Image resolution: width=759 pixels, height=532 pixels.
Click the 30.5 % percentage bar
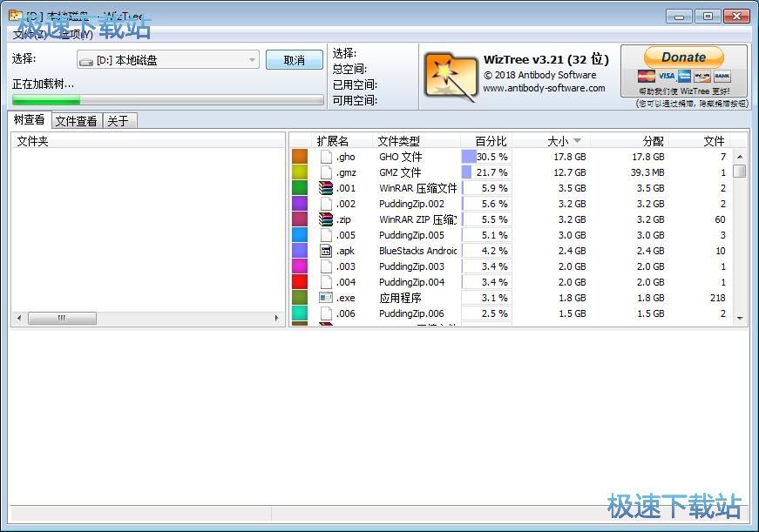click(x=486, y=156)
